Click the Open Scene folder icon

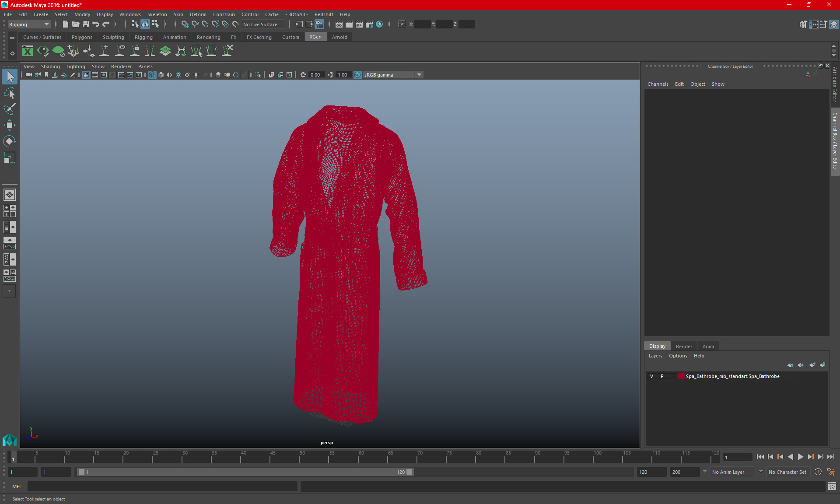point(75,24)
